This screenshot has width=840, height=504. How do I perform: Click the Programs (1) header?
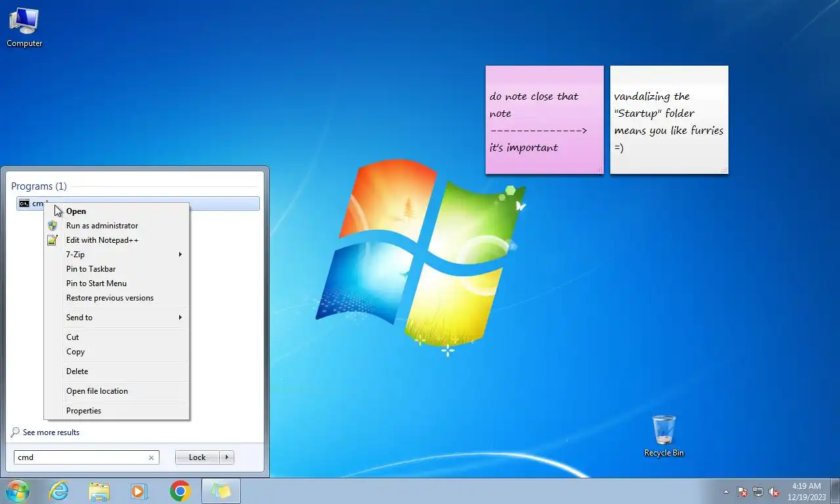click(x=39, y=186)
